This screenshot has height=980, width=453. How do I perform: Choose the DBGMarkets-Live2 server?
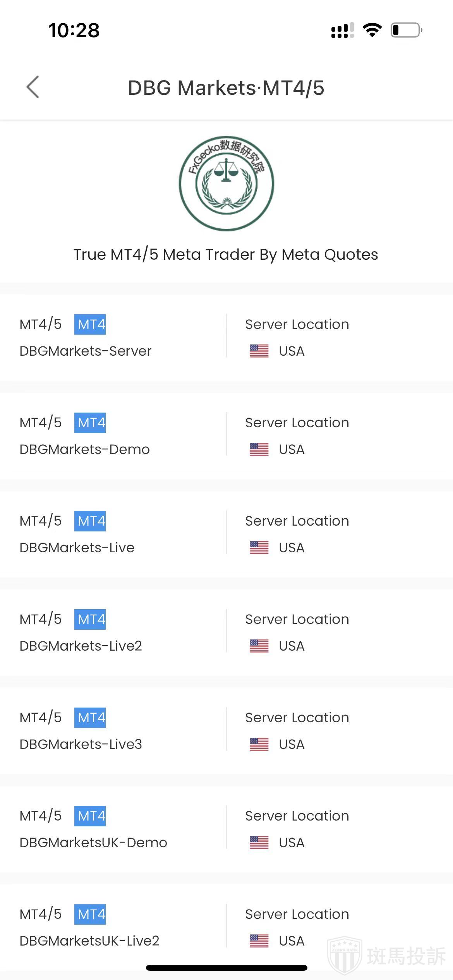pos(81,646)
